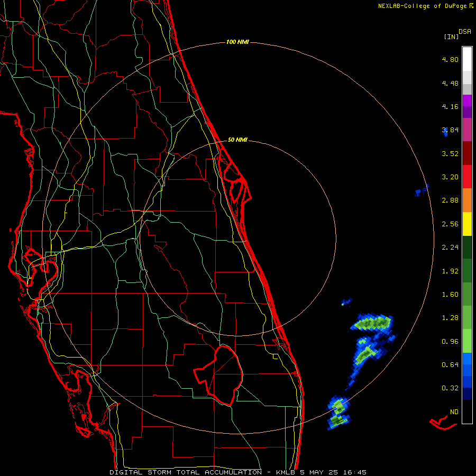Click the DIGITAL STORM TOTAL ACCUMULATION title

(x=186, y=472)
